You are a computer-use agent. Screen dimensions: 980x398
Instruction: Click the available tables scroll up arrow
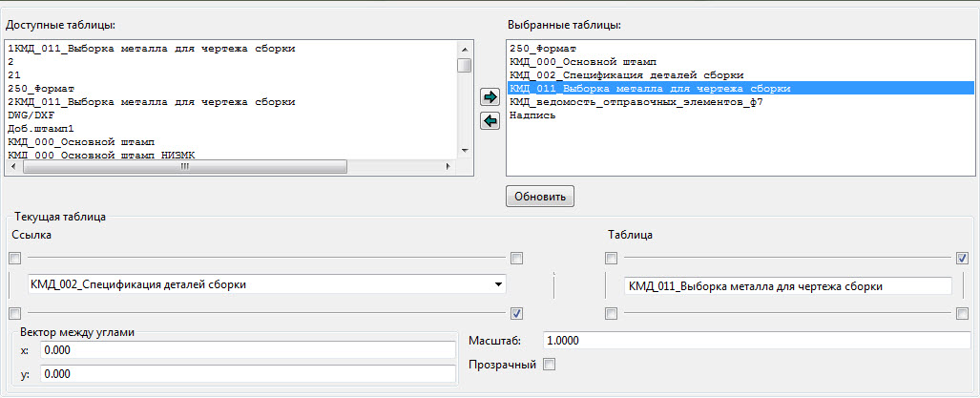(x=465, y=48)
